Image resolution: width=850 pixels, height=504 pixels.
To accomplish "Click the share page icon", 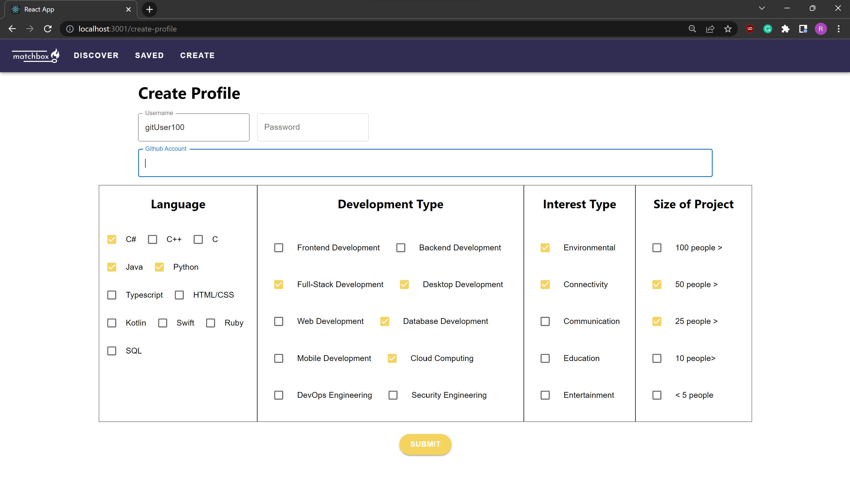I will (x=710, y=29).
